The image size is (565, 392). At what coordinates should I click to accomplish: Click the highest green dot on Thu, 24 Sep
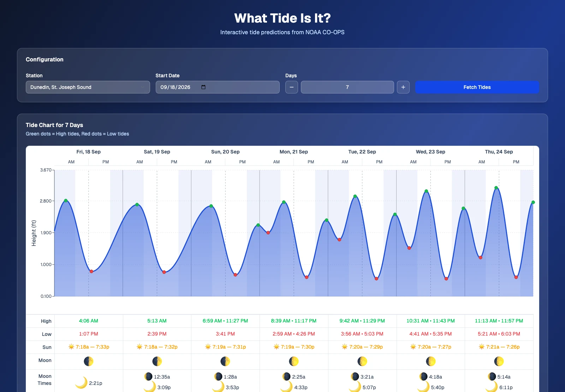coord(496,188)
